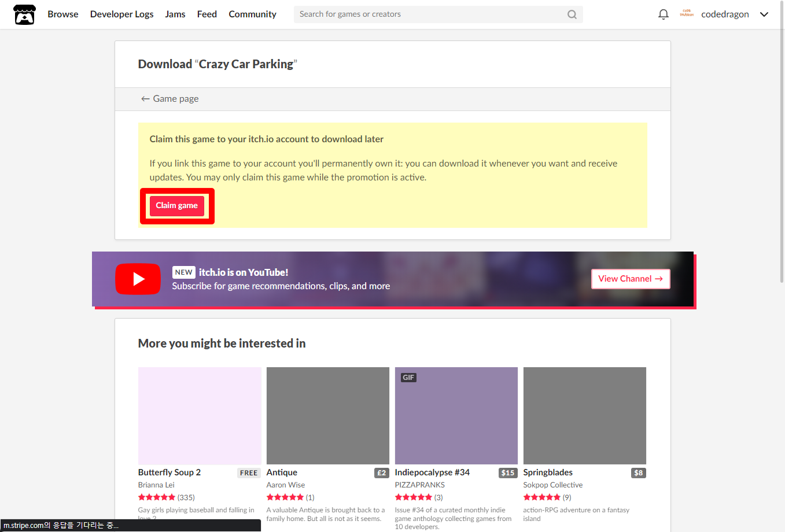Open the PIZZAPRANKS creator link

coord(420,485)
